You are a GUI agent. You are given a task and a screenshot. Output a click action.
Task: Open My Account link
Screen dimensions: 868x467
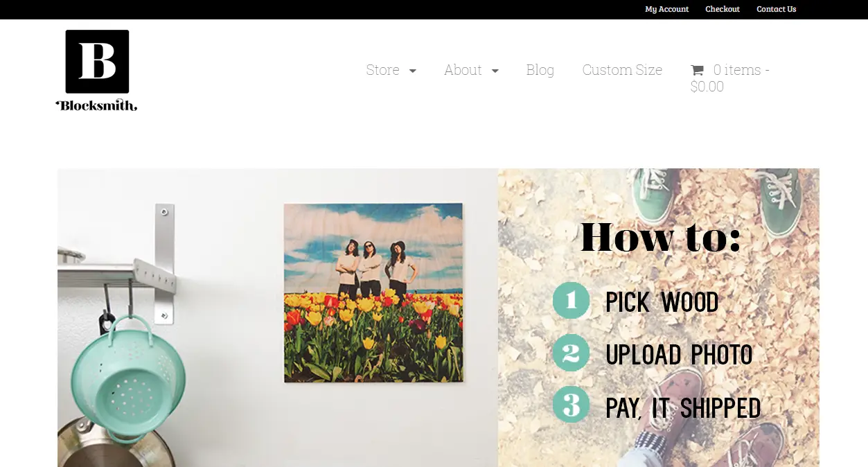[666, 9]
